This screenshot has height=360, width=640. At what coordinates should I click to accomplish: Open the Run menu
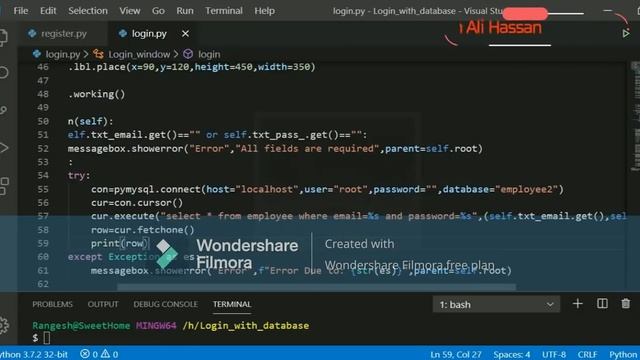coord(185,11)
